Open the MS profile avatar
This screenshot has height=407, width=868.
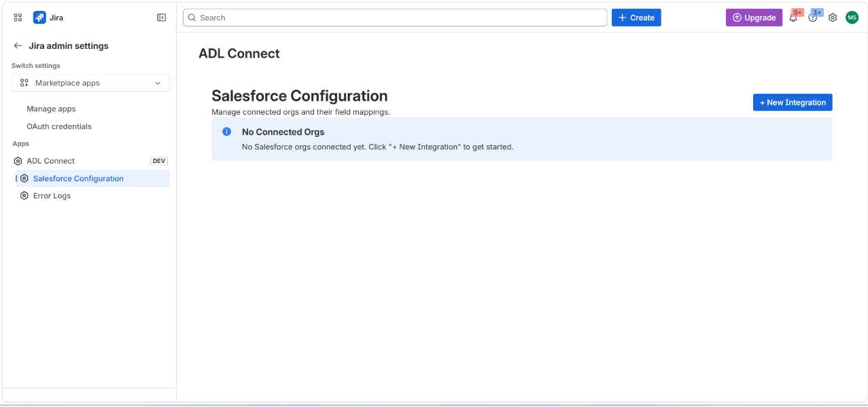click(852, 18)
